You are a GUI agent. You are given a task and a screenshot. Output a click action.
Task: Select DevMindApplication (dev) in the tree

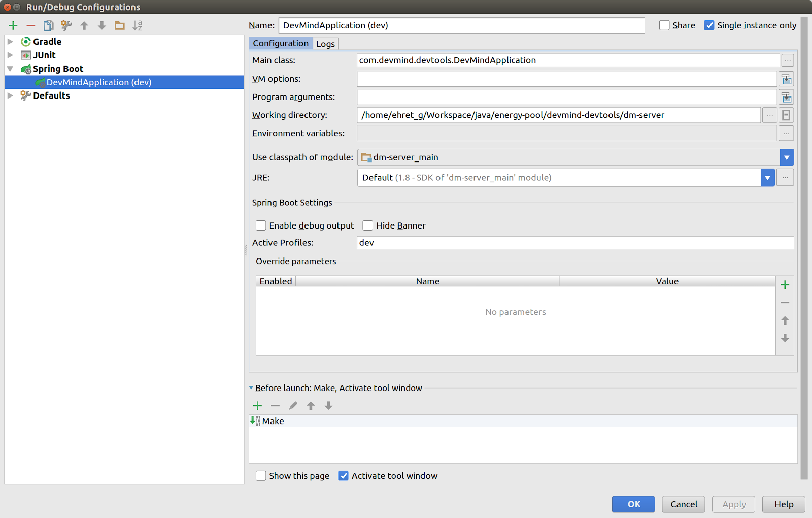pyautogui.click(x=124, y=82)
